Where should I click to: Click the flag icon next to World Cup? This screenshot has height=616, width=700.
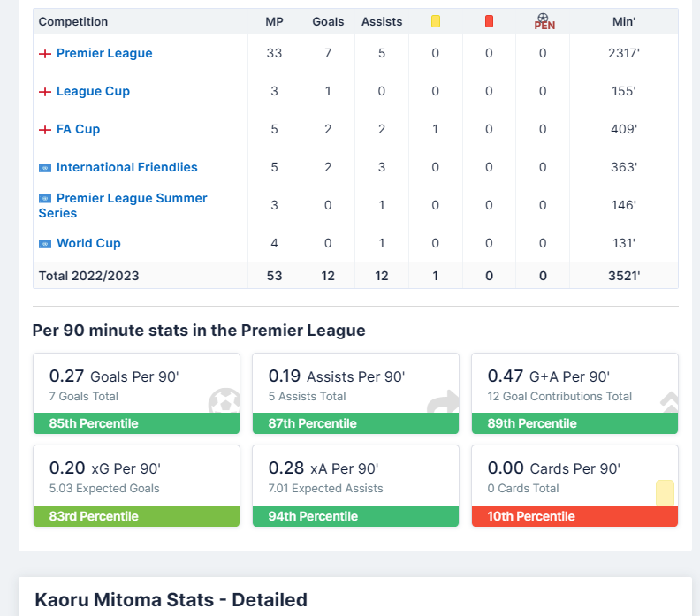(44, 244)
